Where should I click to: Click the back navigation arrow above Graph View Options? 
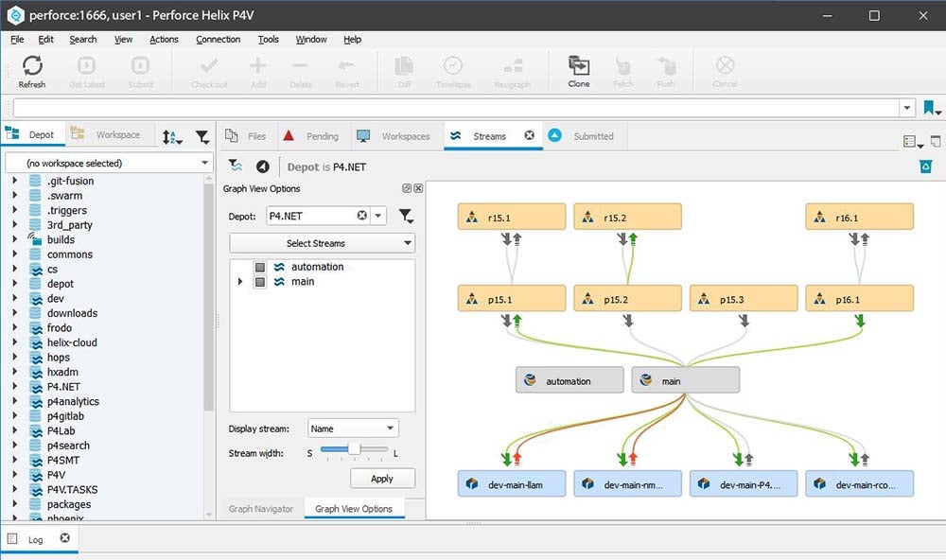click(263, 166)
